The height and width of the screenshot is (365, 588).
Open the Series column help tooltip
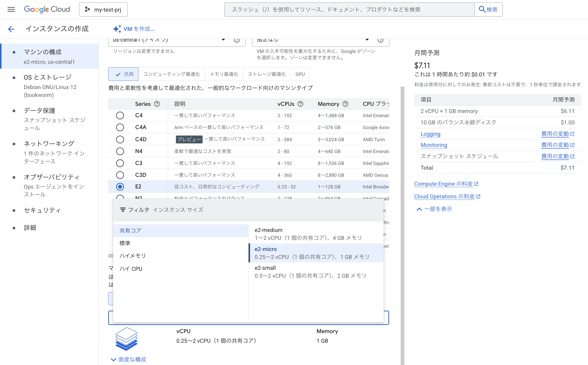(x=157, y=104)
